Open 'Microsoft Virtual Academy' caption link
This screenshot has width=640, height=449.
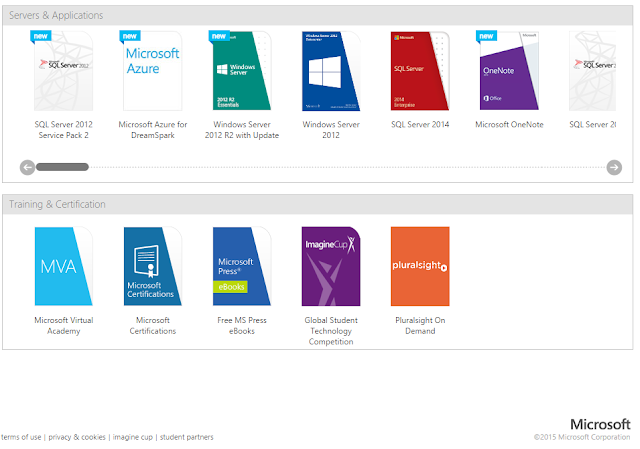point(63,325)
